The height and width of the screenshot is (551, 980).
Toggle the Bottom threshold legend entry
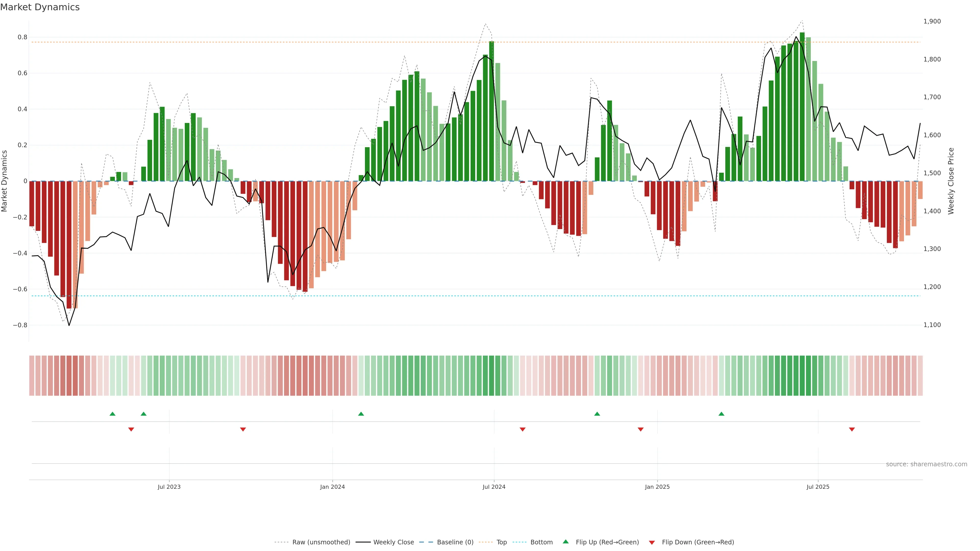click(541, 542)
